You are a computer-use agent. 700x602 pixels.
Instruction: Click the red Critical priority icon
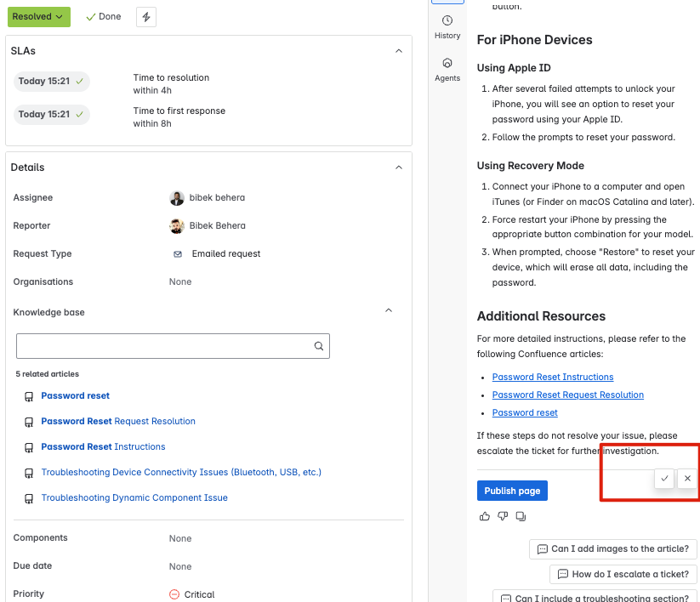[x=174, y=594]
